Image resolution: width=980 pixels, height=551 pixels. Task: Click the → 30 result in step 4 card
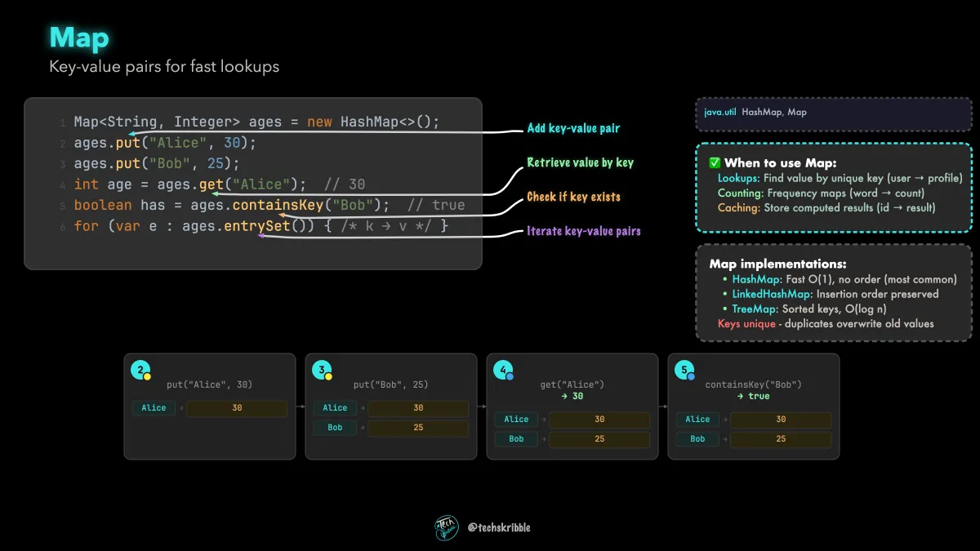[x=572, y=396]
